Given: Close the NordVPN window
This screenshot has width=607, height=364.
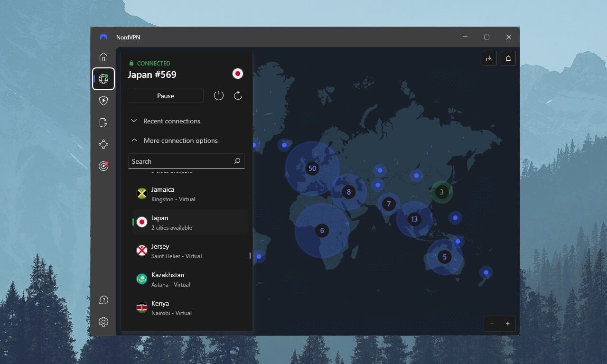Looking at the screenshot, I should coord(509,37).
